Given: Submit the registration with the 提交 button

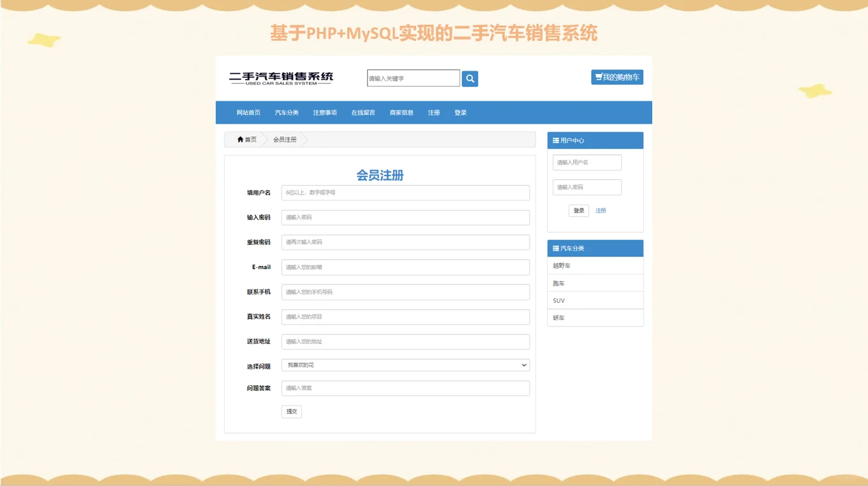Looking at the screenshot, I should pyautogui.click(x=291, y=411).
